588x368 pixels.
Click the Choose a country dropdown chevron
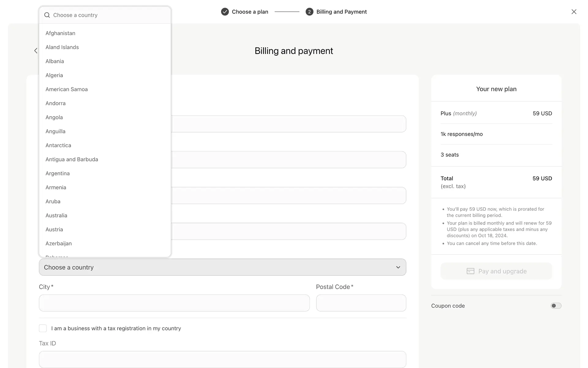coord(398,267)
